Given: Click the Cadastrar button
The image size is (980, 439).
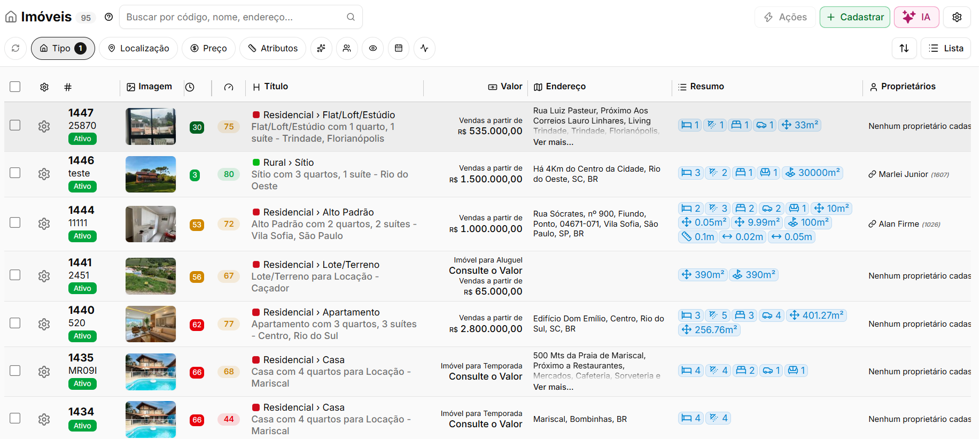Looking at the screenshot, I should [x=855, y=17].
